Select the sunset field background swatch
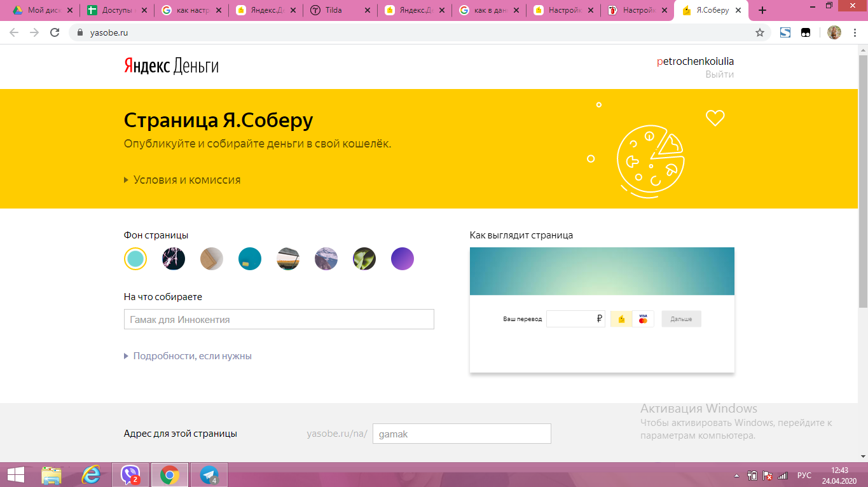Screen dimensions: 868x487 tap(288, 259)
